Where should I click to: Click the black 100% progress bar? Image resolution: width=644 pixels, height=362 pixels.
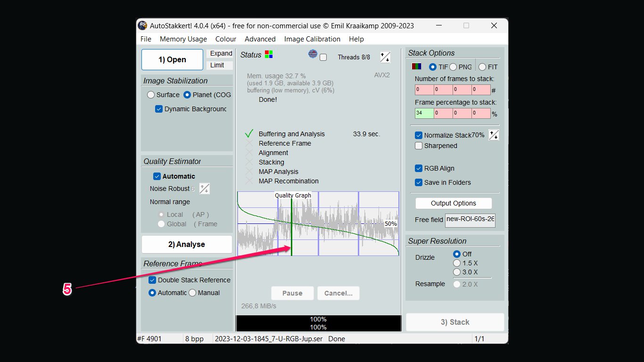(x=319, y=323)
